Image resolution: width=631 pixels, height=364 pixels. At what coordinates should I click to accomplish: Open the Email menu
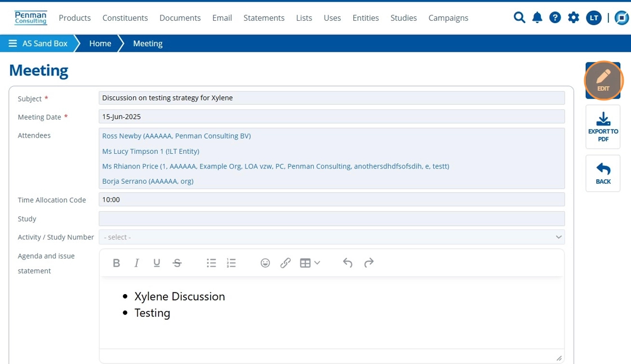coord(222,17)
